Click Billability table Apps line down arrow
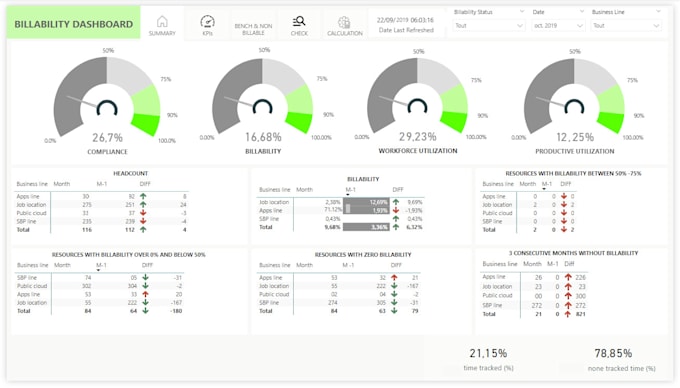 (x=396, y=210)
